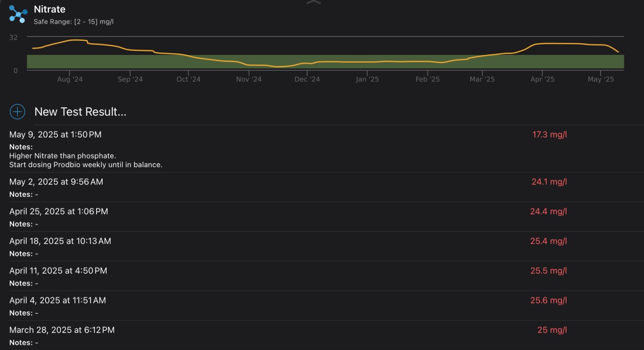Open the April 11, 2025 4:50 PM date

point(58,271)
